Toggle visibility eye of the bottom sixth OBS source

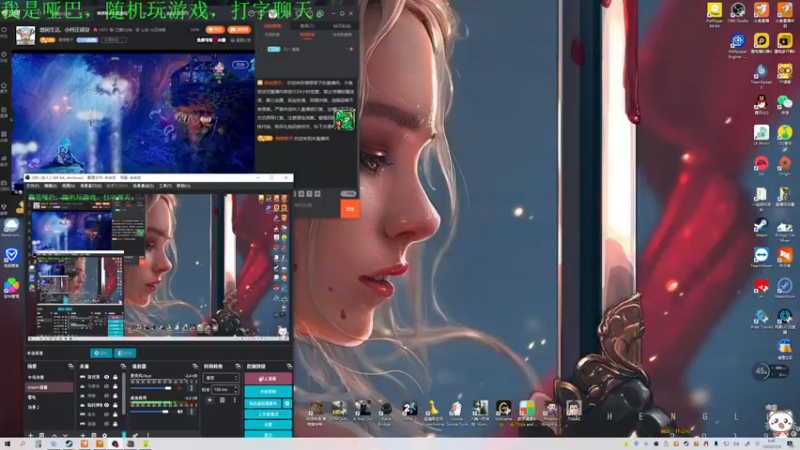pos(107,423)
